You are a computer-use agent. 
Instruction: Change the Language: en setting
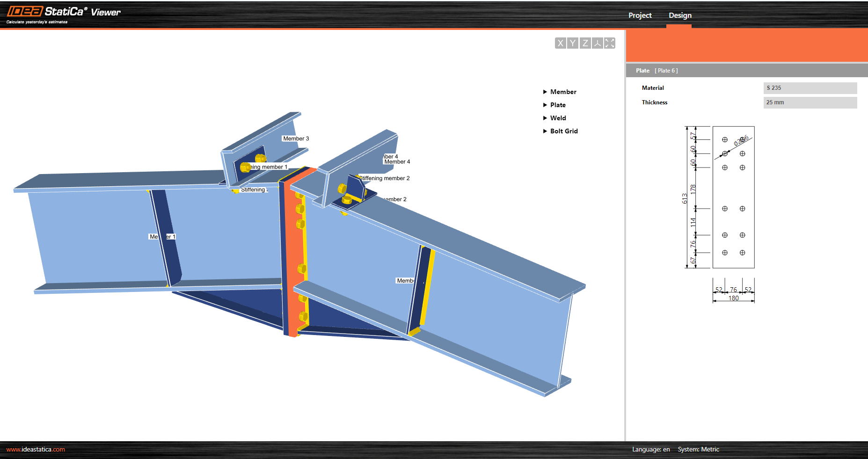[651, 450]
